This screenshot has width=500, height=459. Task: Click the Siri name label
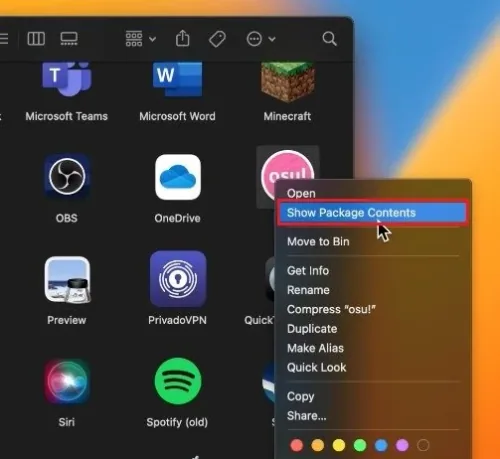click(67, 422)
